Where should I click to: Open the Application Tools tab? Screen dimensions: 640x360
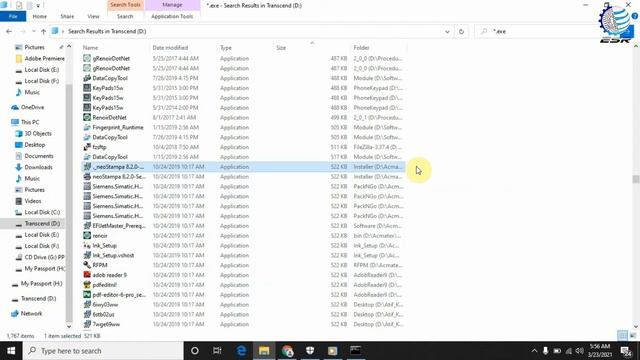point(172,16)
